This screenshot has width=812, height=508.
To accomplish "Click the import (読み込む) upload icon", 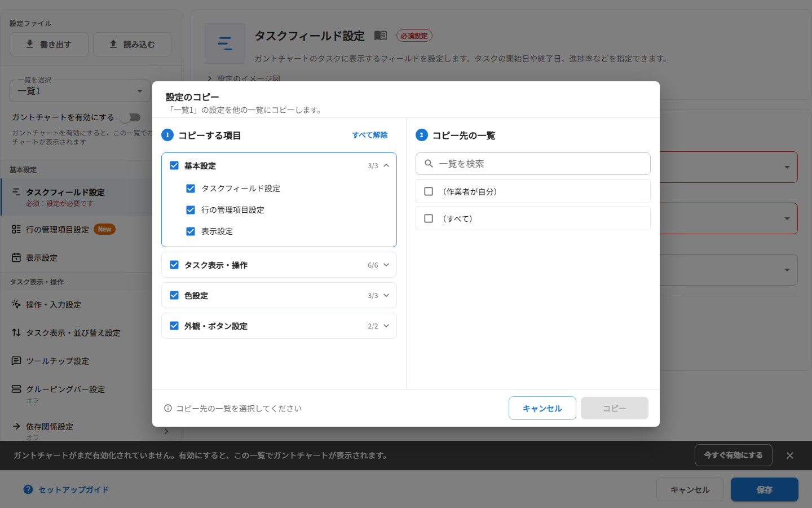I will click(113, 44).
